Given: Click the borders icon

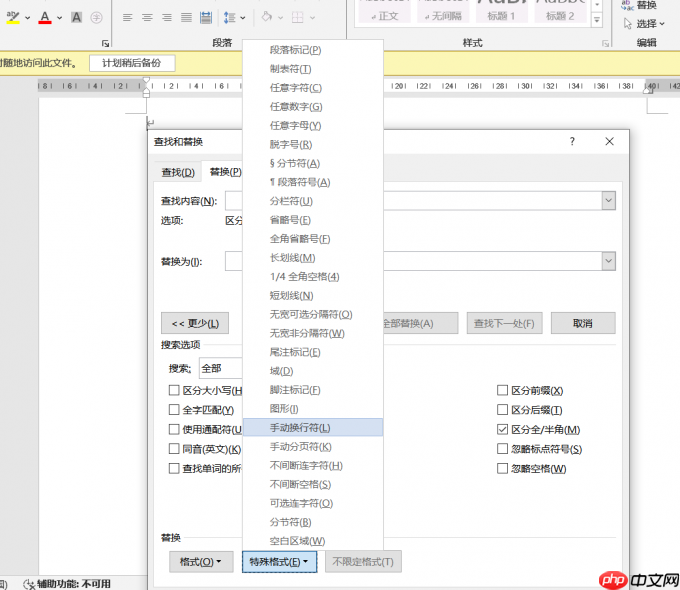Looking at the screenshot, I should (298, 17).
